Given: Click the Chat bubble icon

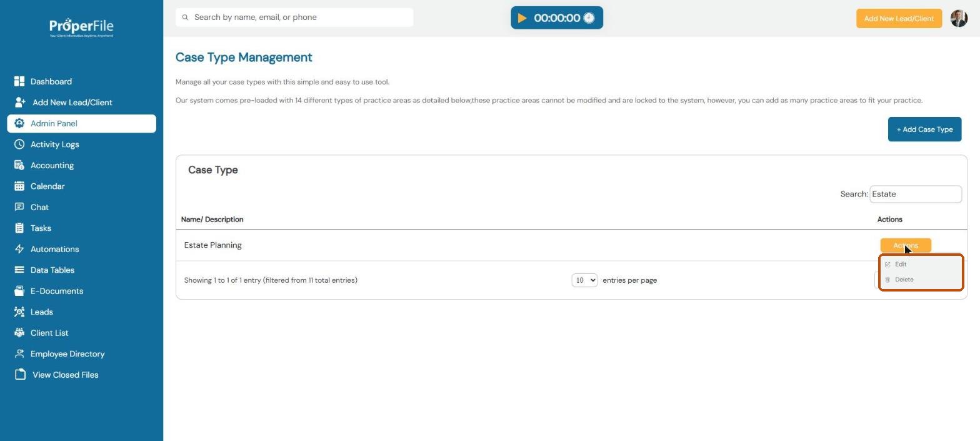Looking at the screenshot, I should pos(19,207).
